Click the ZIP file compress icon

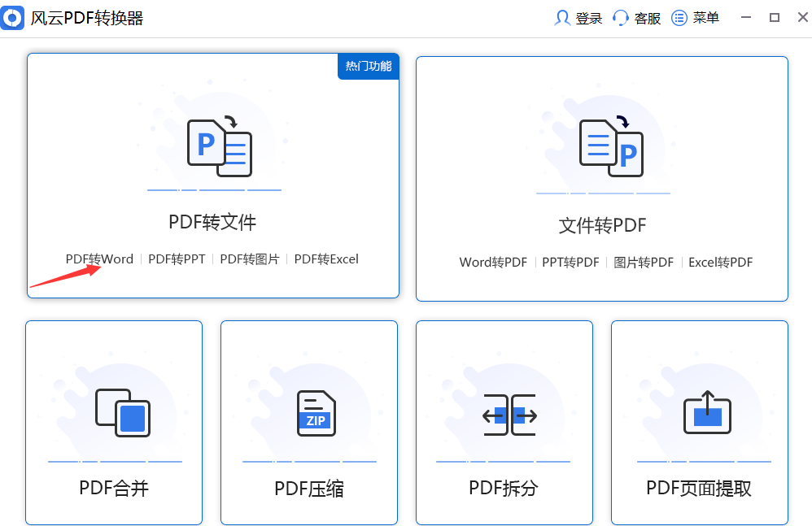point(317,413)
